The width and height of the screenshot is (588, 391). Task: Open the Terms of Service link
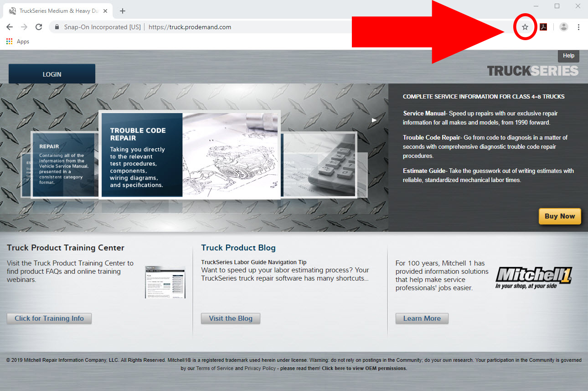[214, 368]
